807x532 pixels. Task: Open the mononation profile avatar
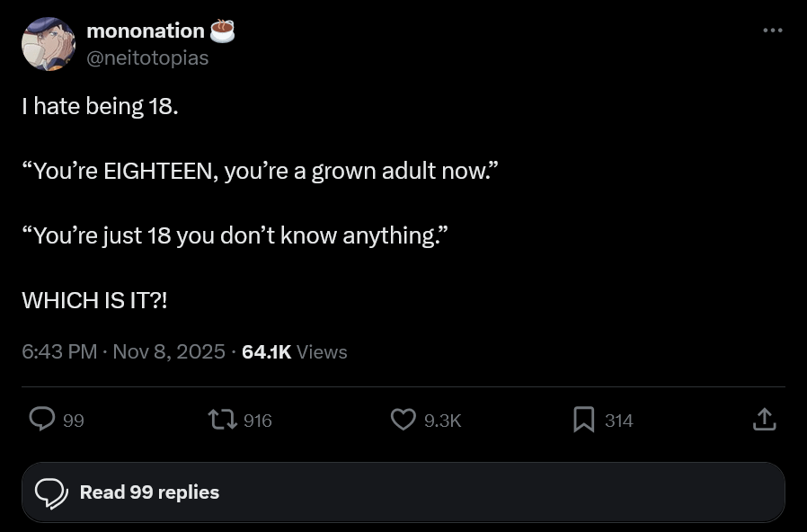pyautogui.click(x=49, y=44)
